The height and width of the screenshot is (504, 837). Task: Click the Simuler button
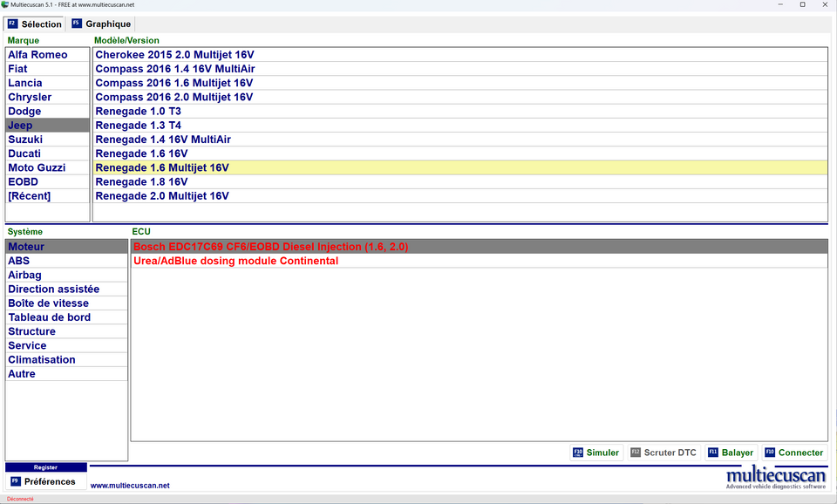coord(596,453)
